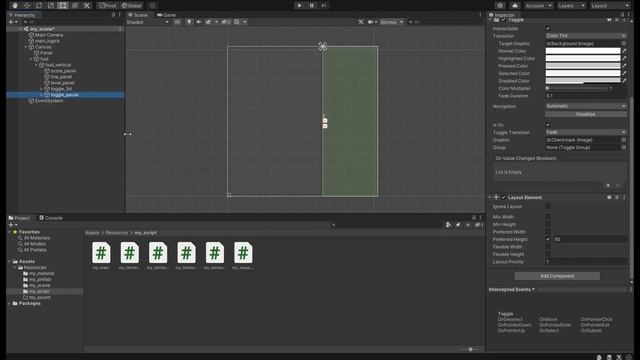Image resolution: width=640 pixels, height=360 pixels.
Task: Open the Gizmos dropdown
Action: coord(391,22)
